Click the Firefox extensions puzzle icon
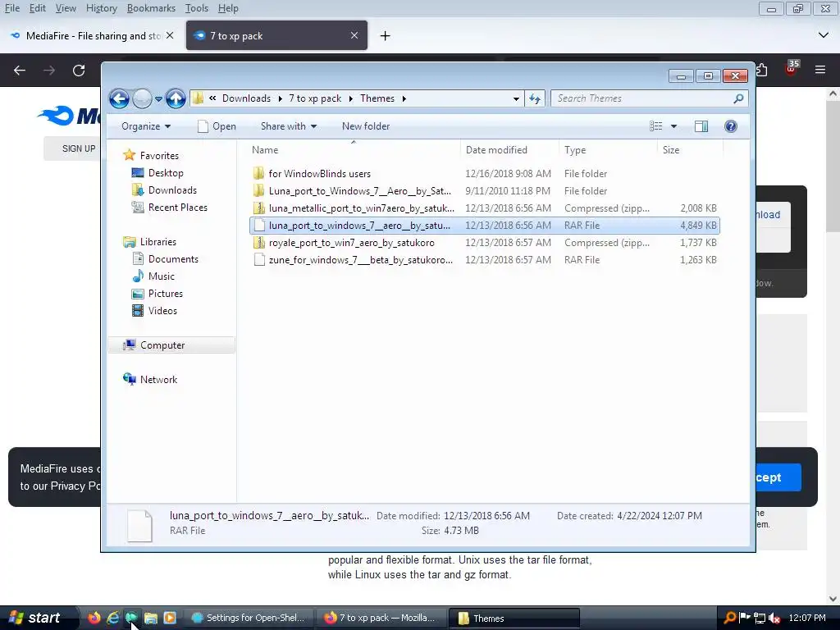Viewport: 840px width, 630px height. click(x=763, y=70)
